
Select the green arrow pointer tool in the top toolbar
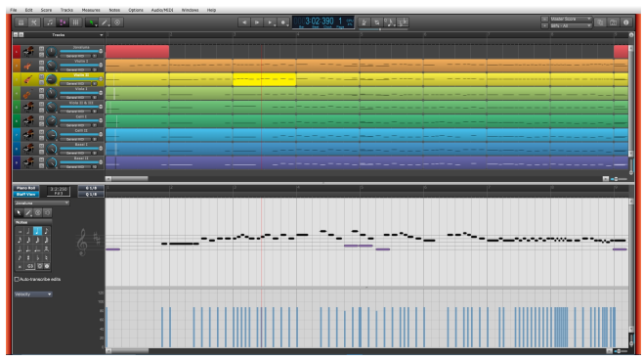(x=91, y=23)
